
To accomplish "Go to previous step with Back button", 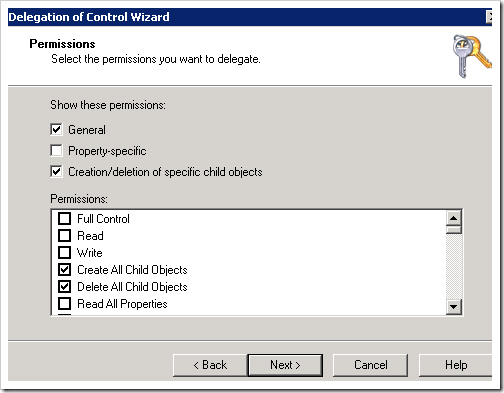I will click(210, 365).
